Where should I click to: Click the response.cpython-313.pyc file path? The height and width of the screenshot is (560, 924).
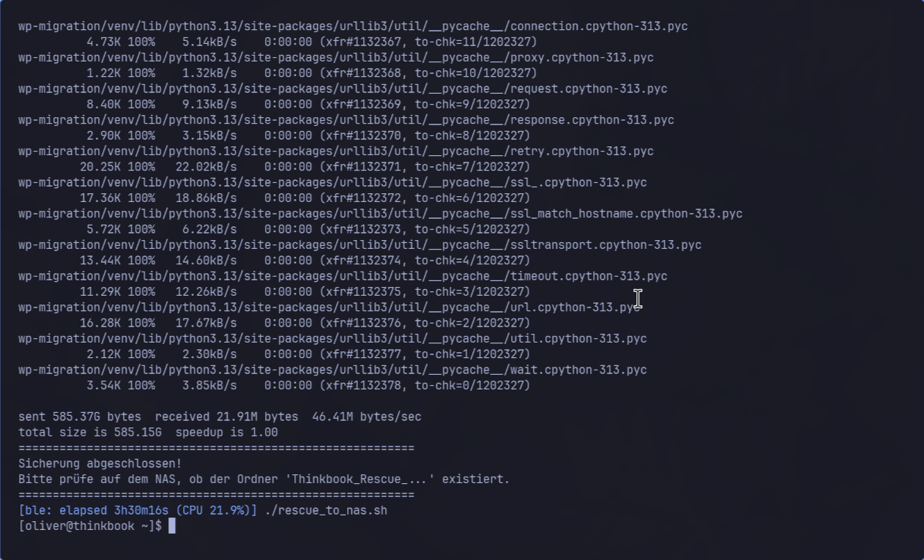click(x=346, y=120)
